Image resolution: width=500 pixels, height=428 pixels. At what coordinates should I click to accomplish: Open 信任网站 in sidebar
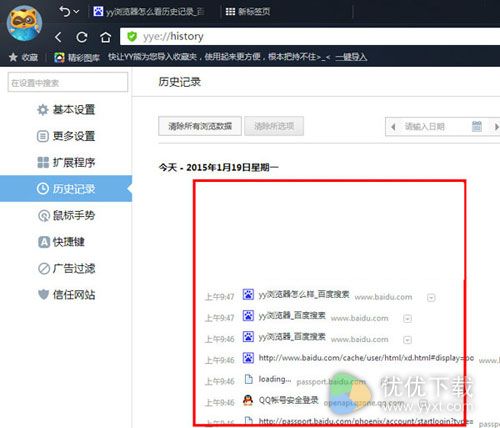pos(66,294)
